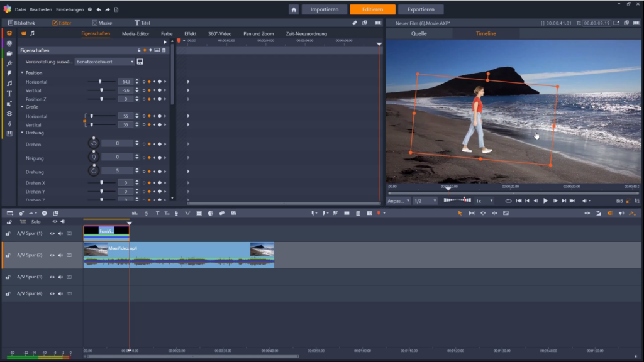Image resolution: width=644 pixels, height=362 pixels.
Task: Redo the last action
Action: coord(108,9)
